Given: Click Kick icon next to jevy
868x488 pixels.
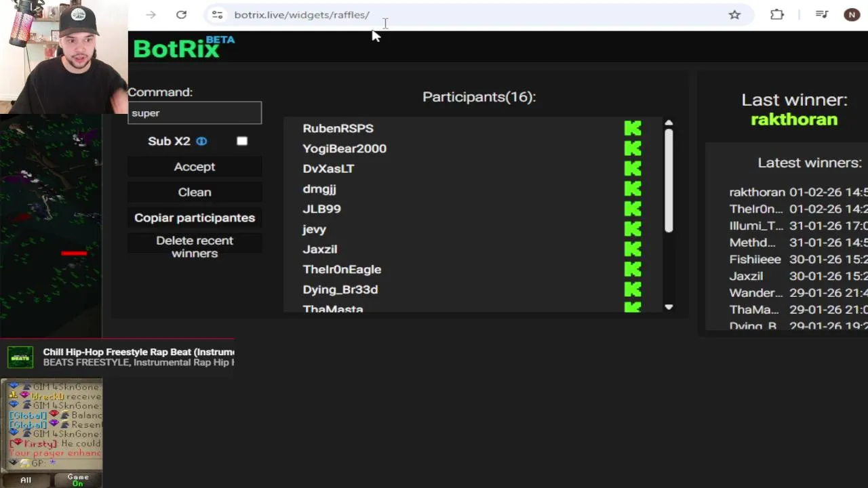Looking at the screenshot, I should click(633, 229).
